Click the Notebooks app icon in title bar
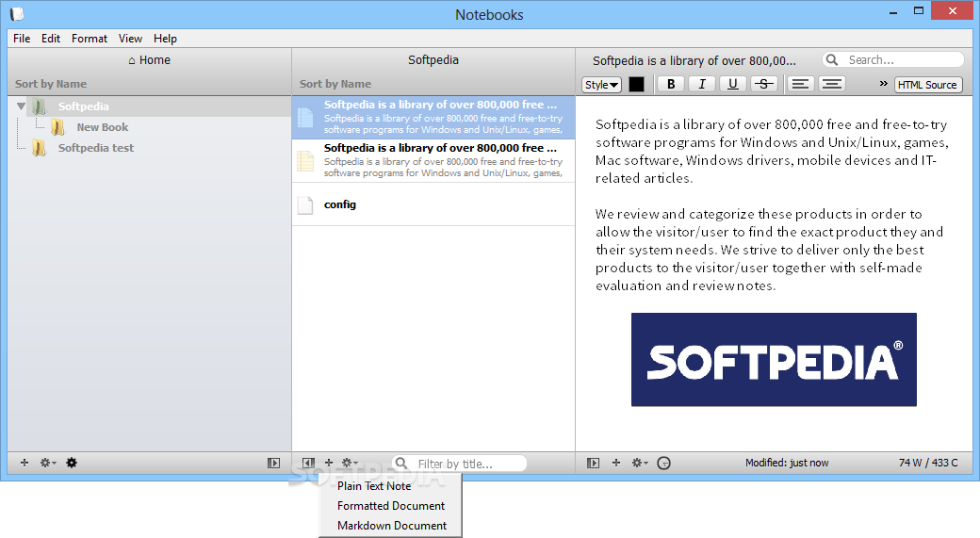 (x=17, y=13)
